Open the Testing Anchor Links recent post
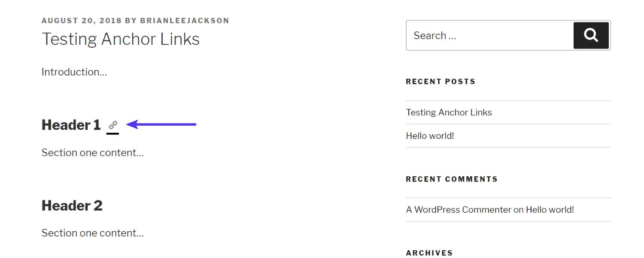 (449, 112)
